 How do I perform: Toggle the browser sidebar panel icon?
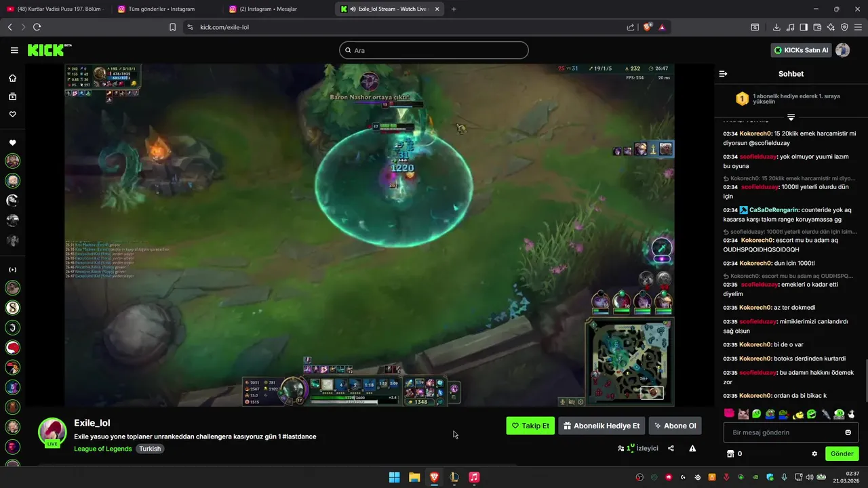coord(804,27)
